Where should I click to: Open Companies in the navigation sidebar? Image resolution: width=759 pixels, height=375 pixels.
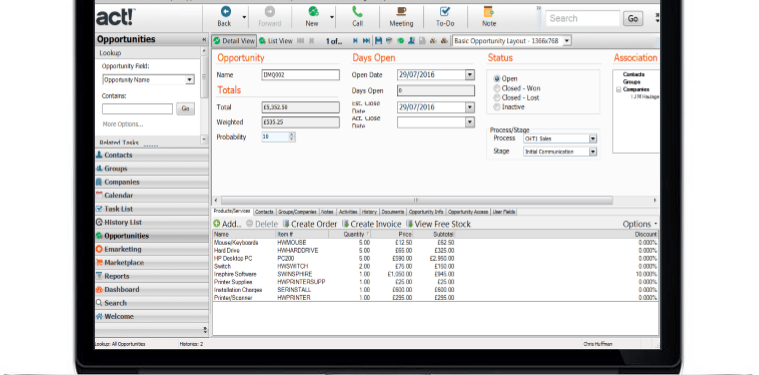[152, 182]
